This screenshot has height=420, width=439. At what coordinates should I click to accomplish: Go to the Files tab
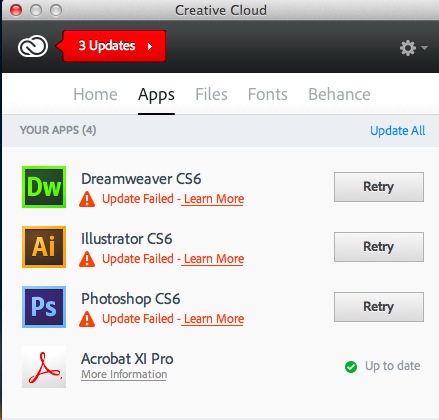tap(211, 94)
